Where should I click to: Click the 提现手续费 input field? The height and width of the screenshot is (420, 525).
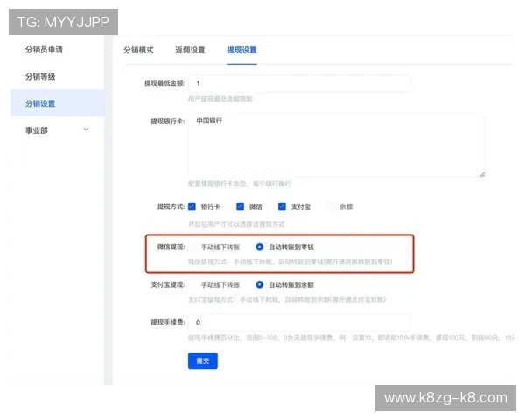point(299,323)
